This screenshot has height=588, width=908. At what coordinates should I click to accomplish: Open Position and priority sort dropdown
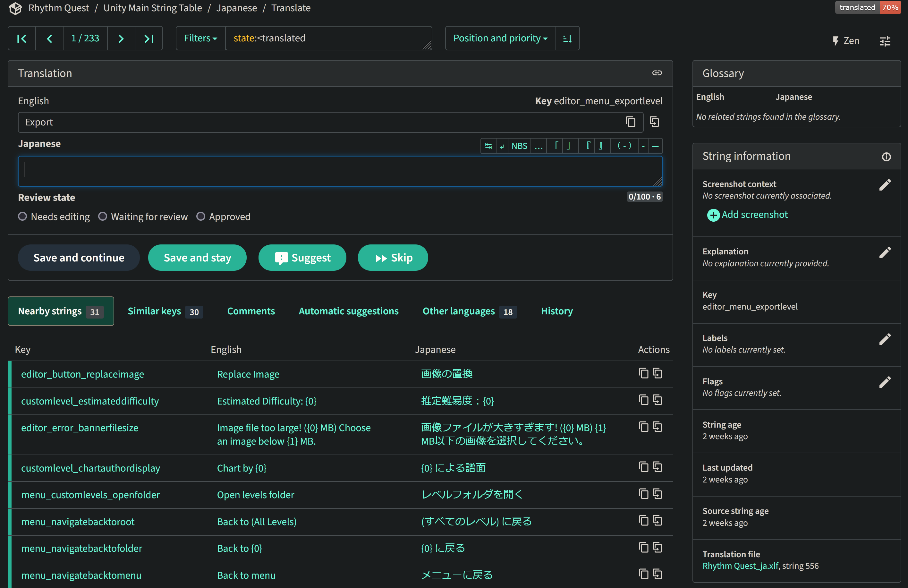(x=500, y=38)
